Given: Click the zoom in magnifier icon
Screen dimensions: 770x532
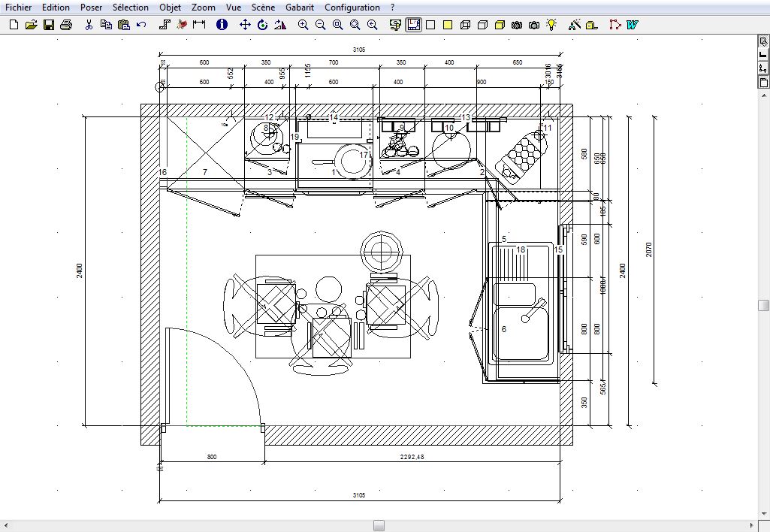Looking at the screenshot, I should click(303, 25).
